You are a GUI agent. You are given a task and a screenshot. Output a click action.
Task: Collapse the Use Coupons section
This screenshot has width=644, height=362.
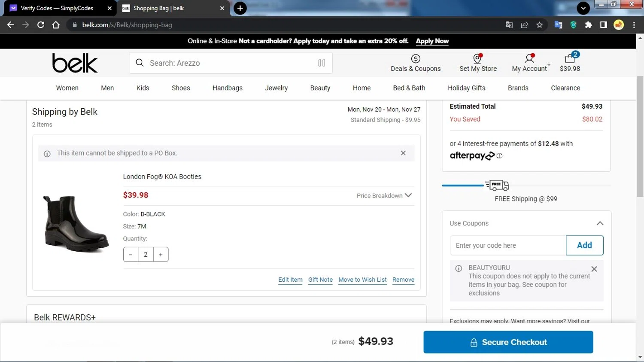pyautogui.click(x=600, y=223)
